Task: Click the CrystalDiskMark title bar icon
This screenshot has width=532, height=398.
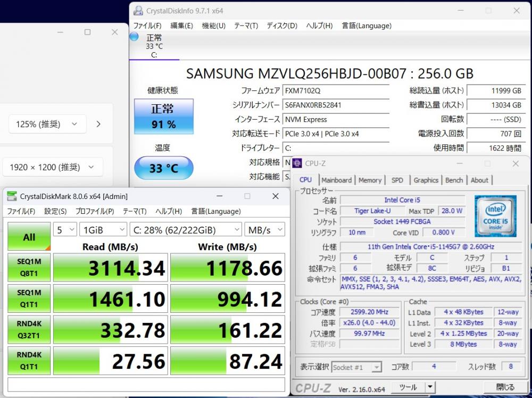Action: [12, 196]
